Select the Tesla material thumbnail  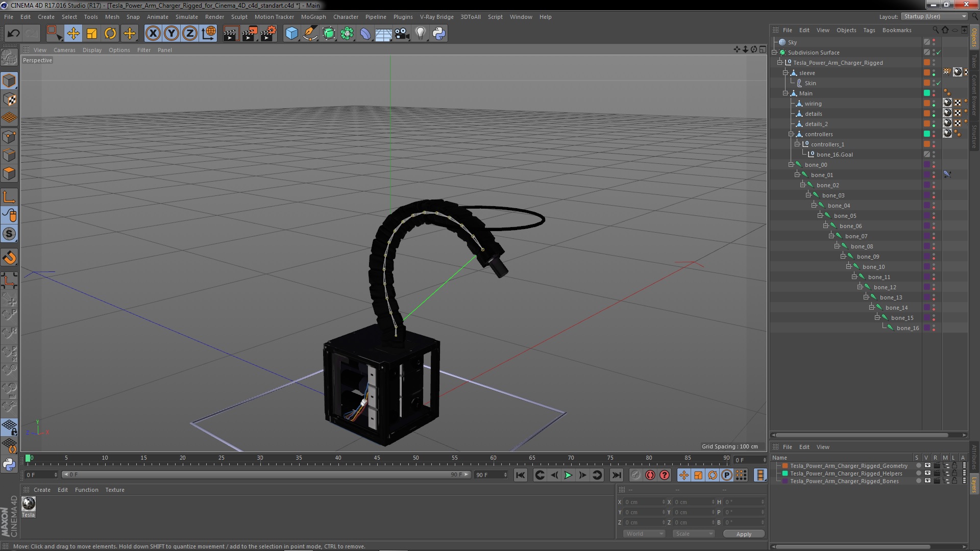coord(29,504)
